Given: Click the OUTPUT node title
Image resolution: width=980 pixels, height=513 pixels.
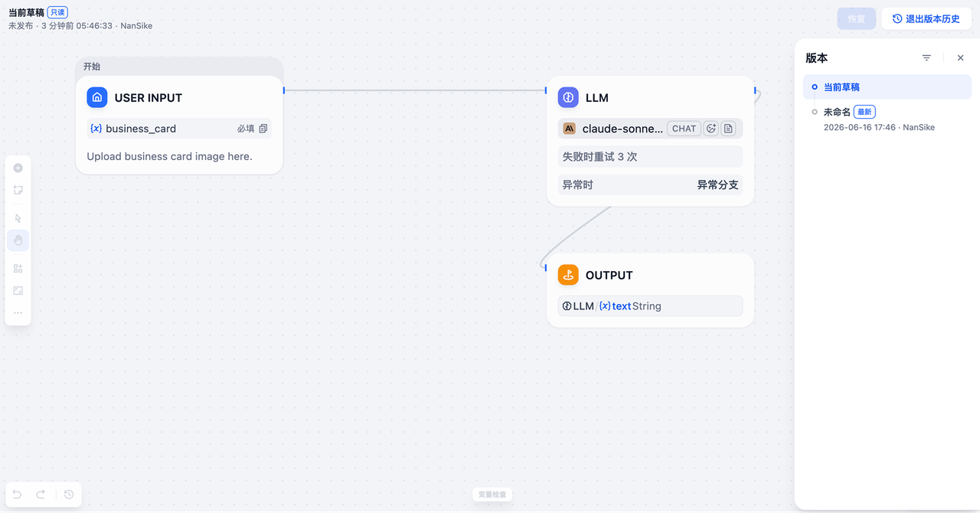Looking at the screenshot, I should click(609, 276).
